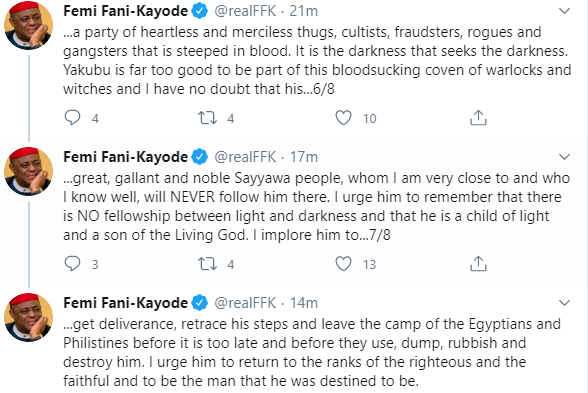This screenshot has width=588, height=393.
Task: Retweet the 7/8 tweet
Action: tap(207, 264)
